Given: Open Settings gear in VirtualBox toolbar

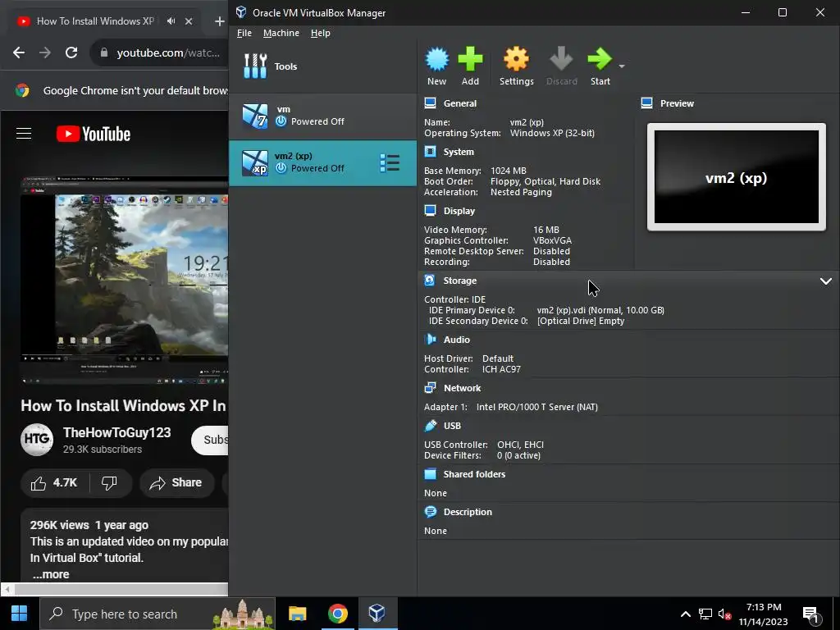Looking at the screenshot, I should [517, 59].
